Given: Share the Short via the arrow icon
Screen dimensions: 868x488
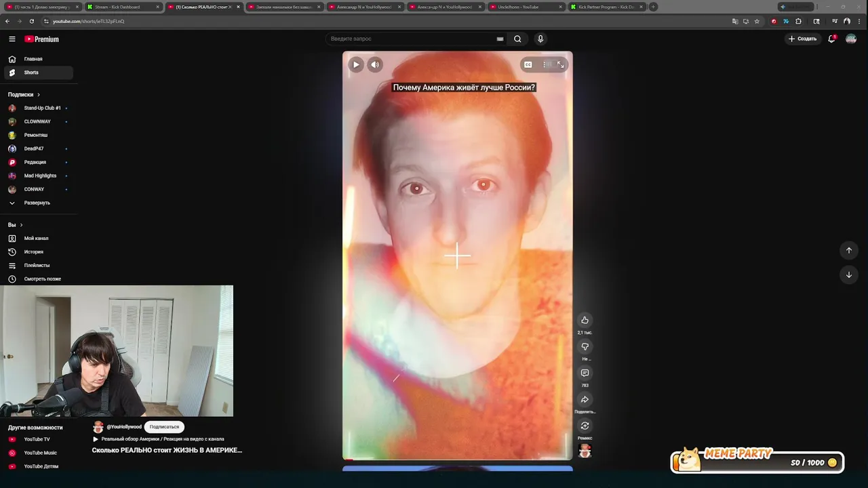Looking at the screenshot, I should click(x=585, y=399).
